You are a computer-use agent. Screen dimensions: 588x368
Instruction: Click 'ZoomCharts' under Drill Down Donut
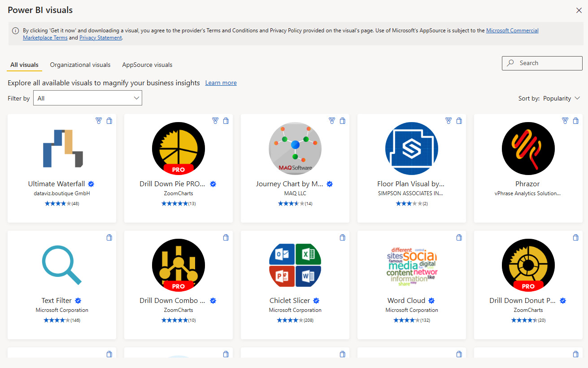528,310
